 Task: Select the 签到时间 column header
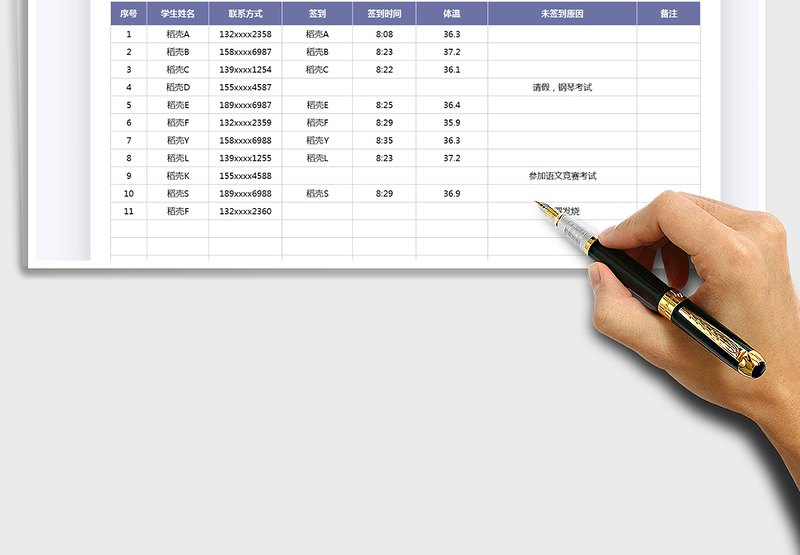(x=384, y=14)
